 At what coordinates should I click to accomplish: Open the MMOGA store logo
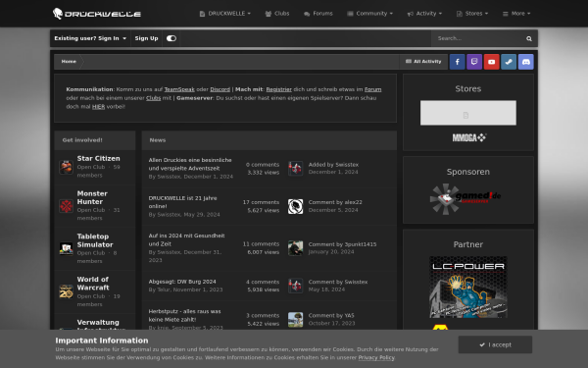point(468,137)
